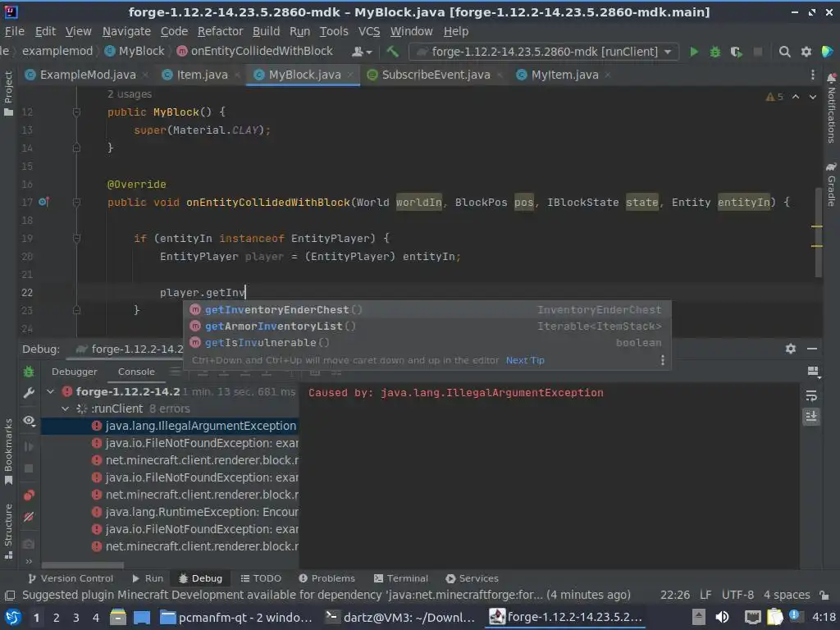Select getInventoryEnderChest() completion suggestion
Image resolution: width=840 pixels, height=630 pixels.
point(427,309)
